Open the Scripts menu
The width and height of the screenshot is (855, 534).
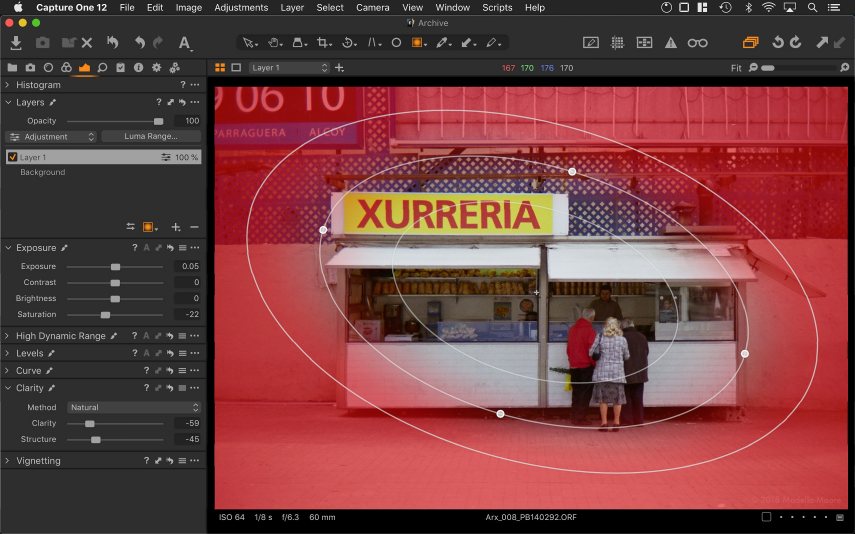coord(497,8)
